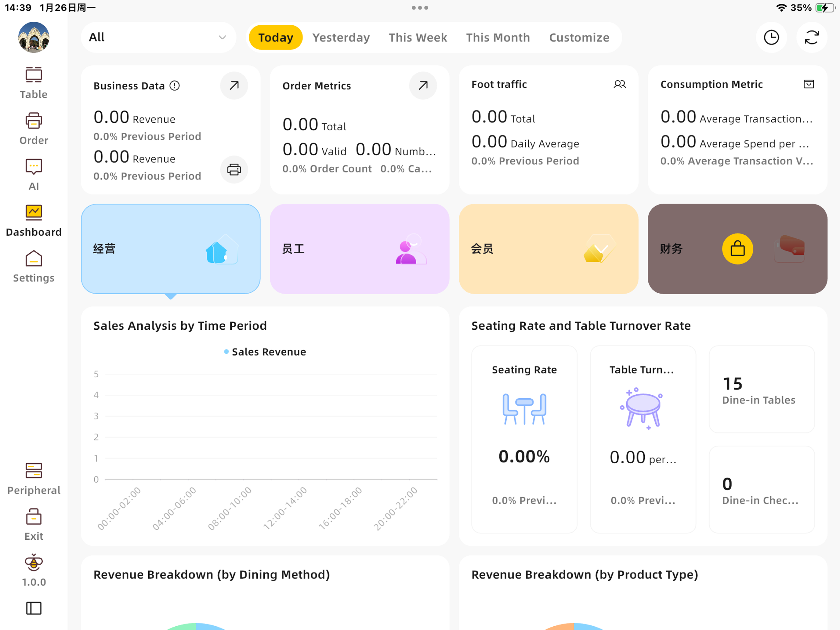This screenshot has width=840, height=630.
Task: Collapse the sidebar panel toggle icon
Action: pyautogui.click(x=34, y=608)
